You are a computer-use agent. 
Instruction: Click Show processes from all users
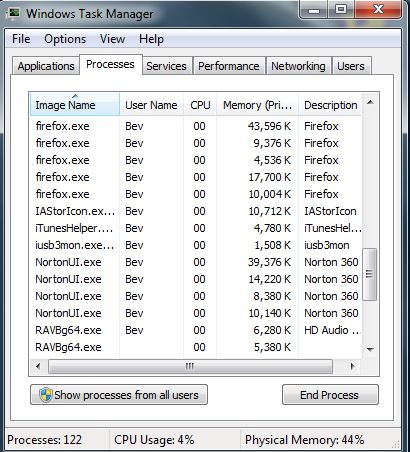pos(119,395)
